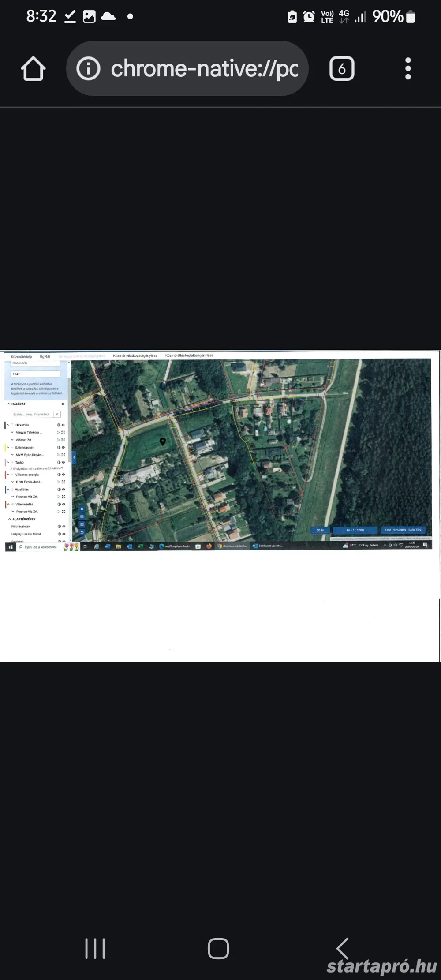Toggle visibility eye for Hírközlés layer
This screenshot has height=980, width=441.
click(63, 425)
